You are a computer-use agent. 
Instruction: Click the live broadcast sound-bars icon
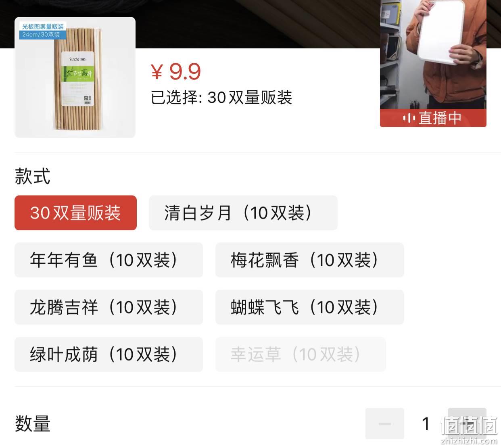click(409, 118)
